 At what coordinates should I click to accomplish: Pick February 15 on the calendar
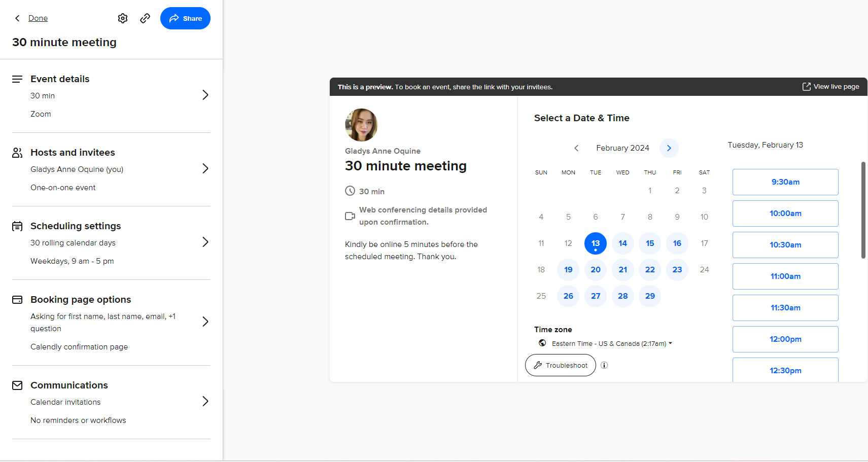point(650,243)
